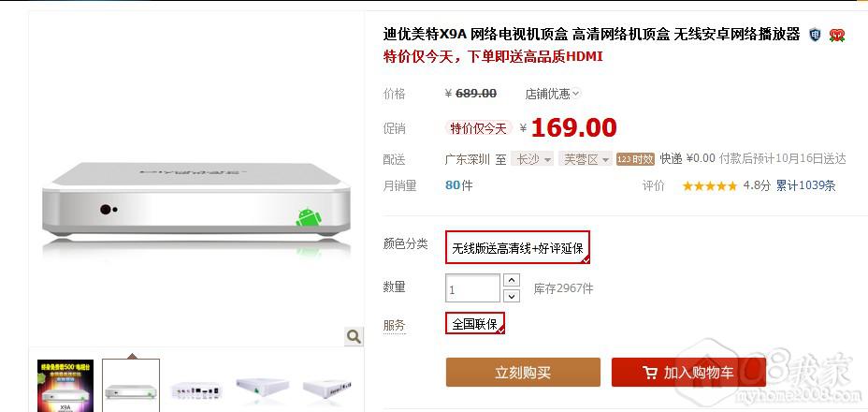Click the quantity input field

(472, 288)
